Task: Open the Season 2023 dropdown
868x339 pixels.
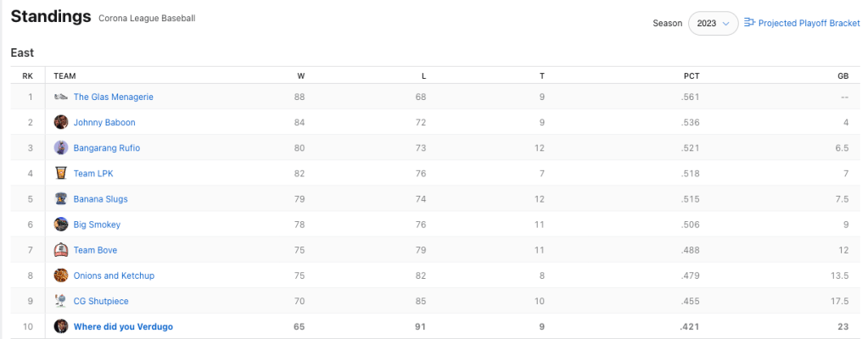Action: (713, 24)
